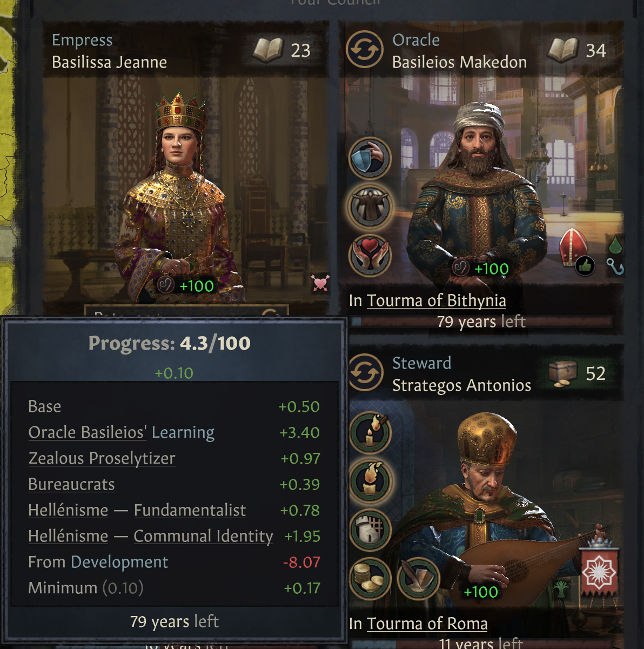The width and height of the screenshot is (644, 649).
Task: Select the heart-in-hands Oracle task icon
Action: 370,254
